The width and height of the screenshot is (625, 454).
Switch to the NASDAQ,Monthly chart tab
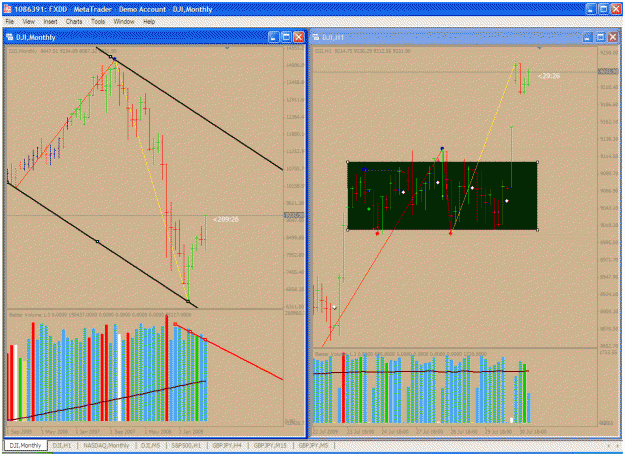106,445
